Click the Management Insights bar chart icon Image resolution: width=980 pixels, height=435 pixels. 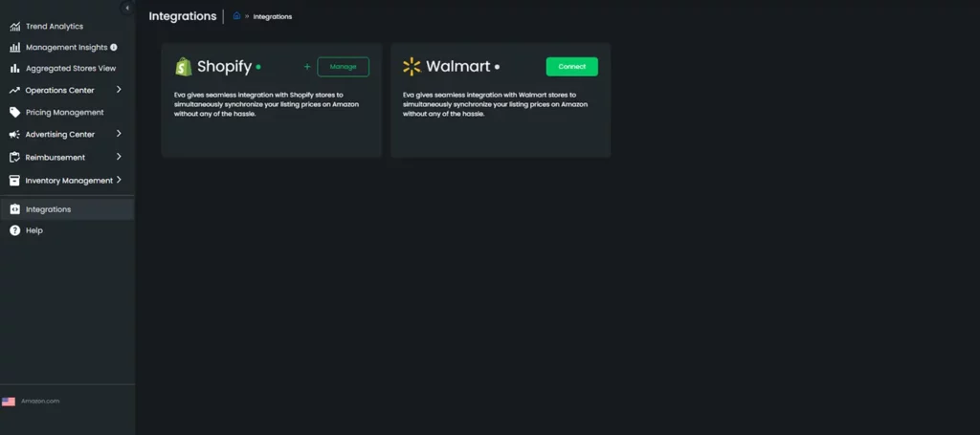coord(15,48)
